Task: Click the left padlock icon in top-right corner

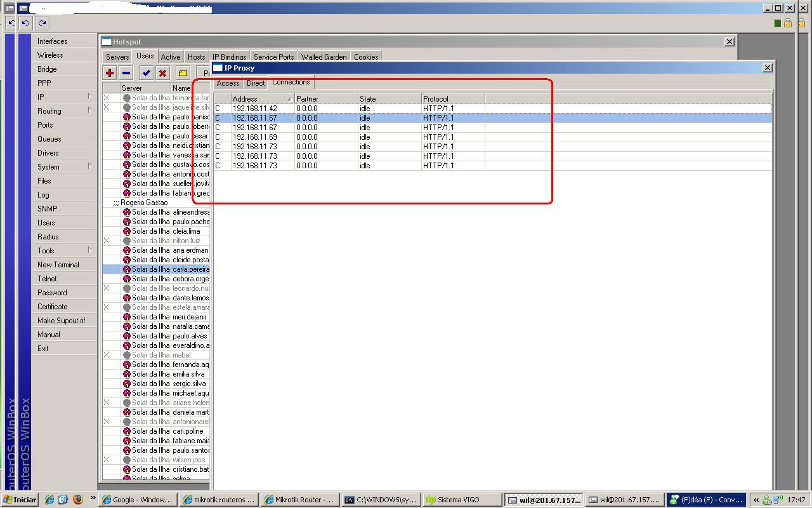Action: point(788,23)
